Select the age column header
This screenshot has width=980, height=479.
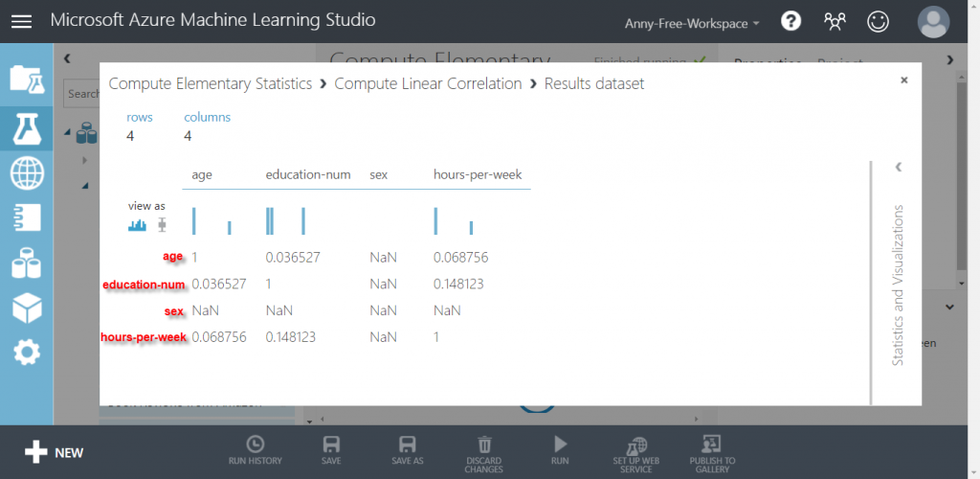(202, 174)
